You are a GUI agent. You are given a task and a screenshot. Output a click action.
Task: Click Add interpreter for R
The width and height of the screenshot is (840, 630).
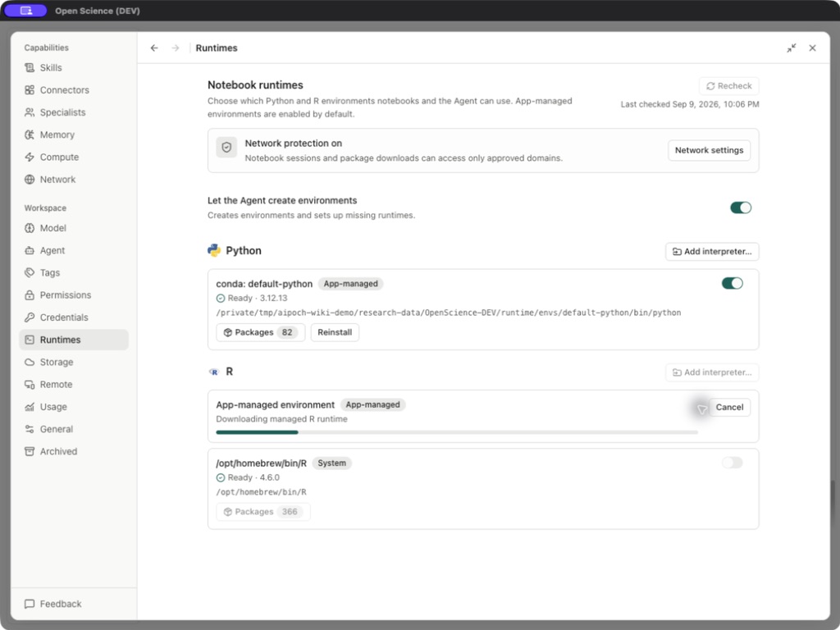[x=712, y=372]
